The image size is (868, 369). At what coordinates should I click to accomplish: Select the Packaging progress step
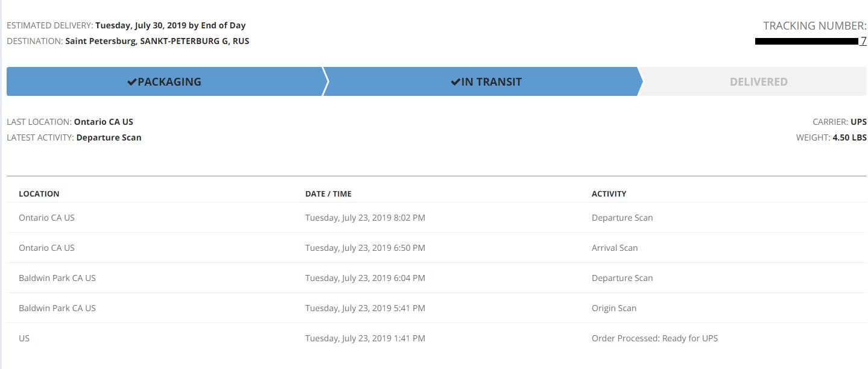click(164, 82)
